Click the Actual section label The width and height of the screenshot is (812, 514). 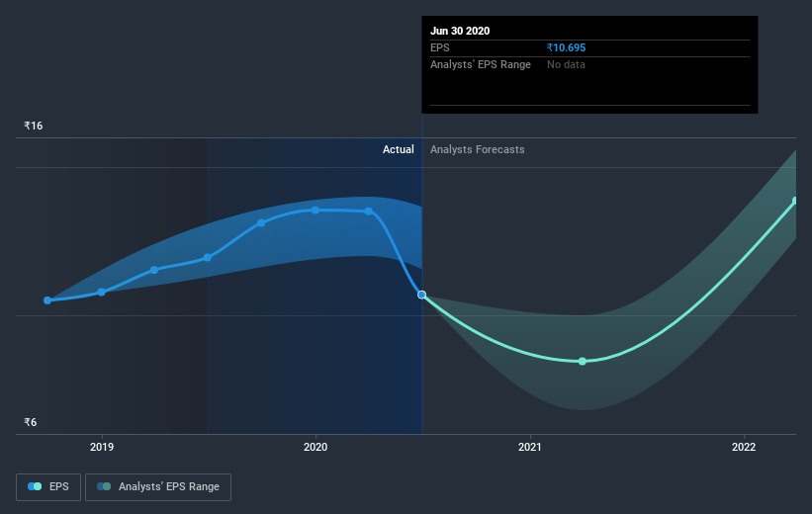click(399, 149)
